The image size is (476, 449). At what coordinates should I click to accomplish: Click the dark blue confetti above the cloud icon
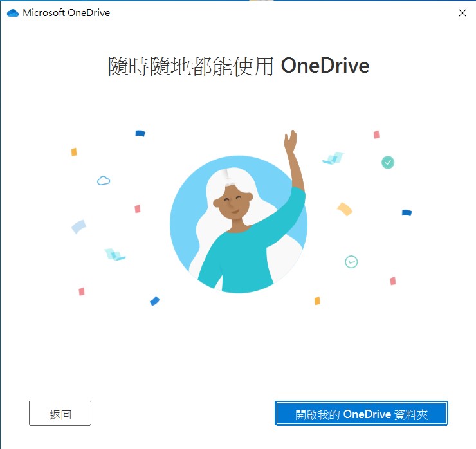click(140, 133)
